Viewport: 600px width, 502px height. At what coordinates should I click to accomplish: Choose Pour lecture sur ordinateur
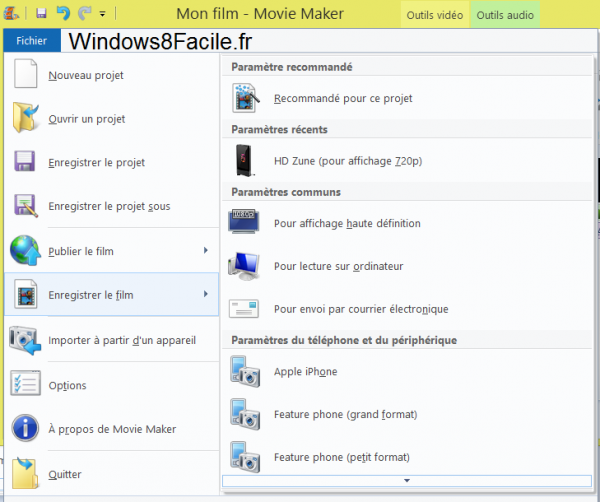407,266
